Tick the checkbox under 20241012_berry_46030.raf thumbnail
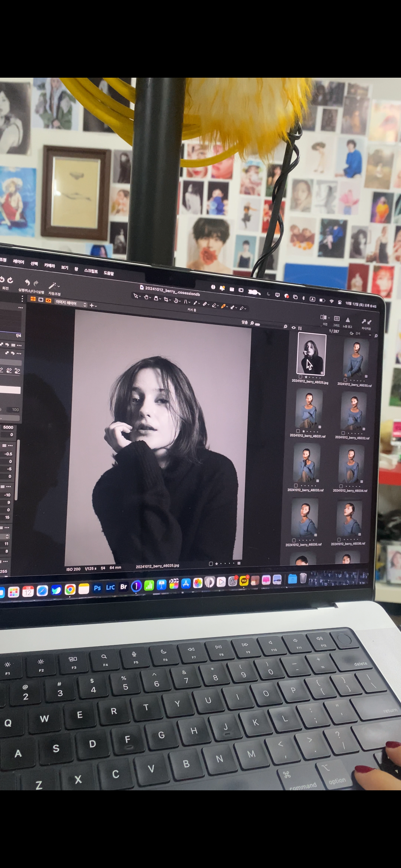 coord(345,380)
